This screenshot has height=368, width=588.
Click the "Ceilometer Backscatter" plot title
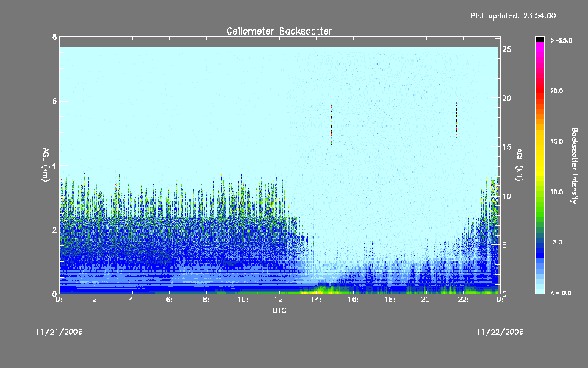pyautogui.click(x=279, y=31)
